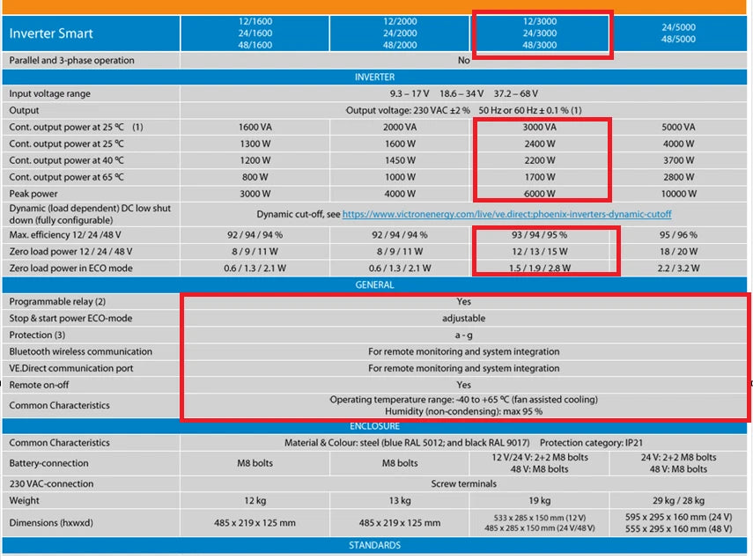Image resolution: width=753 pixels, height=560 pixels.
Task: Click the 'Battery-connection' row label
Action: tap(48, 463)
